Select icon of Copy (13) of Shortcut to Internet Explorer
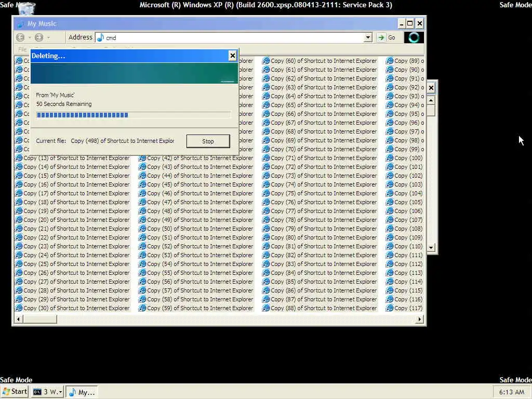The image size is (532, 399). coord(19,158)
